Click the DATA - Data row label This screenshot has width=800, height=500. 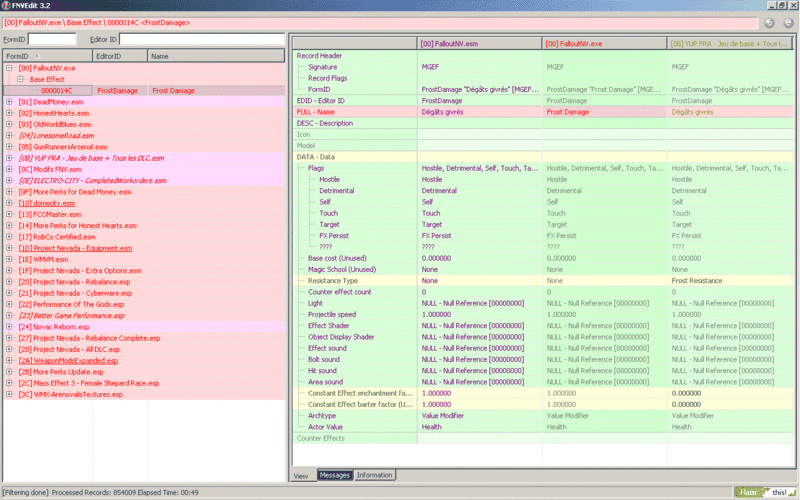[315, 157]
